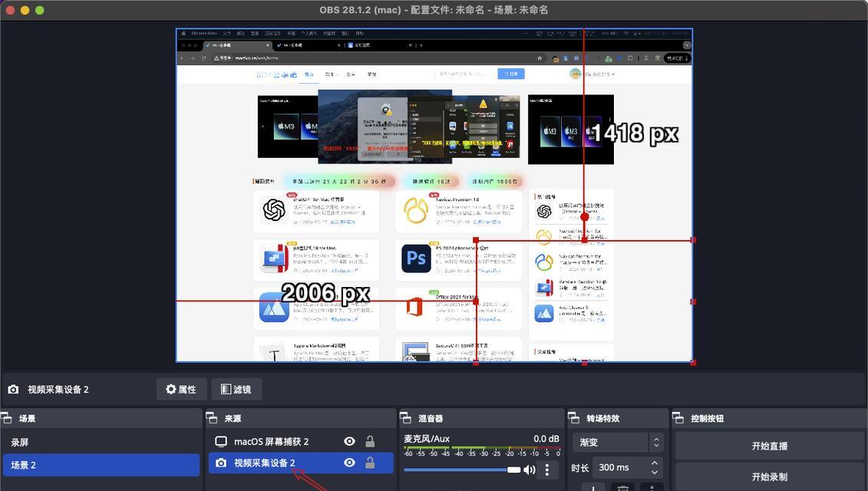Image resolution: width=868 pixels, height=491 pixels.
Task: Click the display icon of macOS 屏幕捕获 2
Action: 221,441
